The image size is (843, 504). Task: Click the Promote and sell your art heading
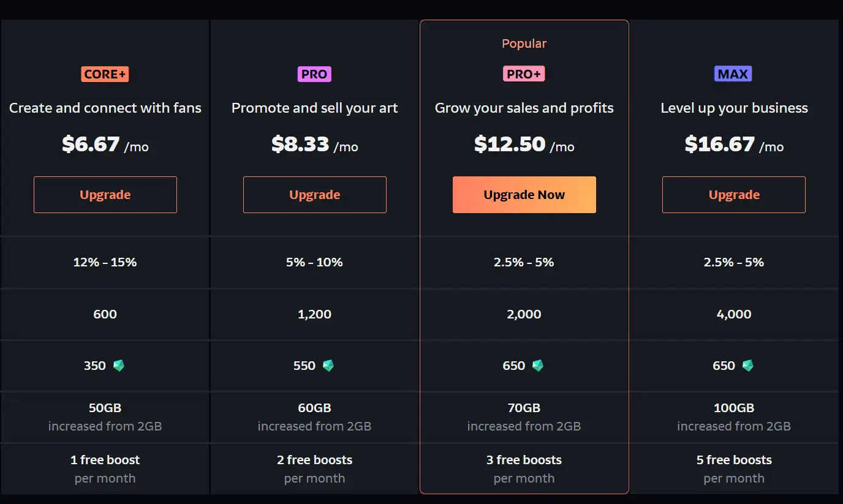(314, 108)
